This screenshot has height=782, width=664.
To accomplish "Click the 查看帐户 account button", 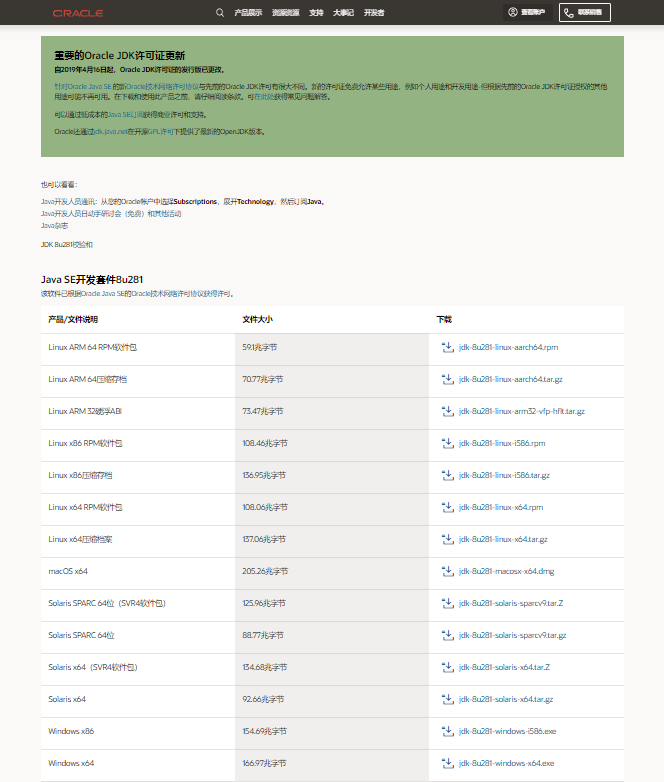I will (x=527, y=12).
